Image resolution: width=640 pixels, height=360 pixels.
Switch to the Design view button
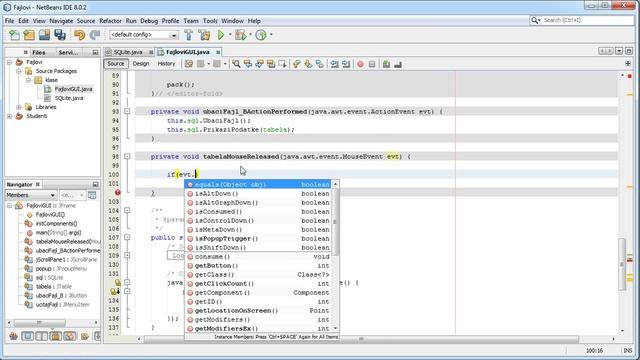pos(141,64)
